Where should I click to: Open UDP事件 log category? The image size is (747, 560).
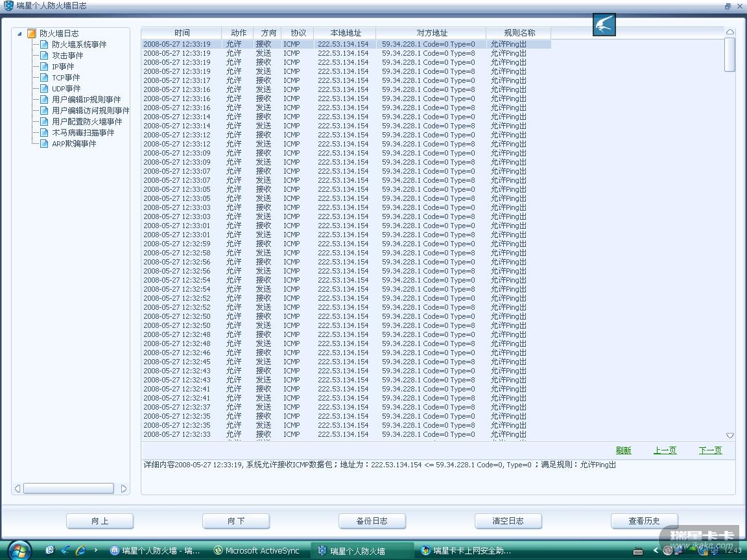click(x=66, y=89)
